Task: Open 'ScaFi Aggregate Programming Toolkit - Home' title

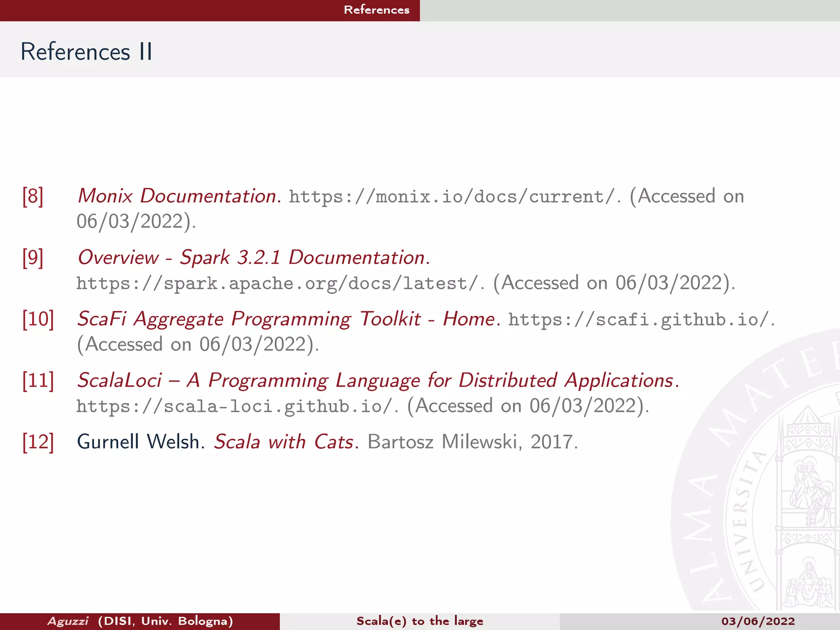Action: pyautogui.click(x=286, y=320)
